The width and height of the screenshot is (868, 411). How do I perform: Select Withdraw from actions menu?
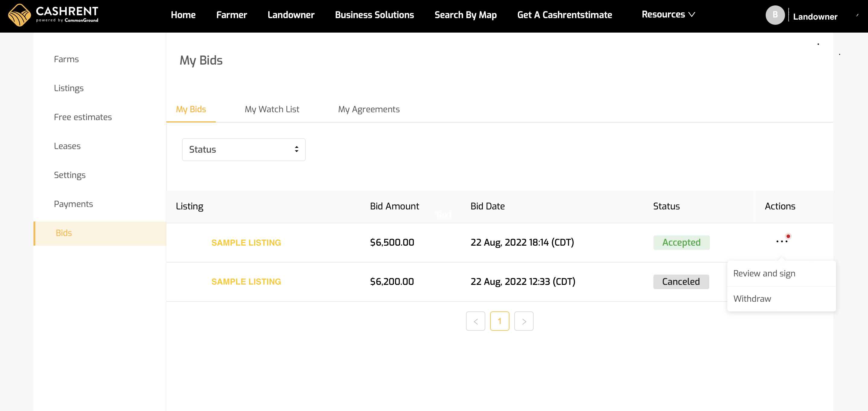pyautogui.click(x=752, y=298)
